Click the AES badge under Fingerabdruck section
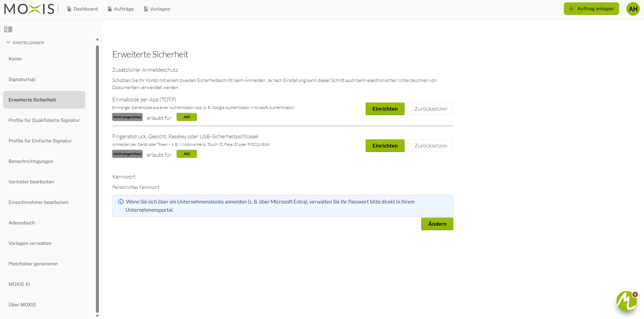Viewport: 644px width, 319px height. pyautogui.click(x=187, y=154)
